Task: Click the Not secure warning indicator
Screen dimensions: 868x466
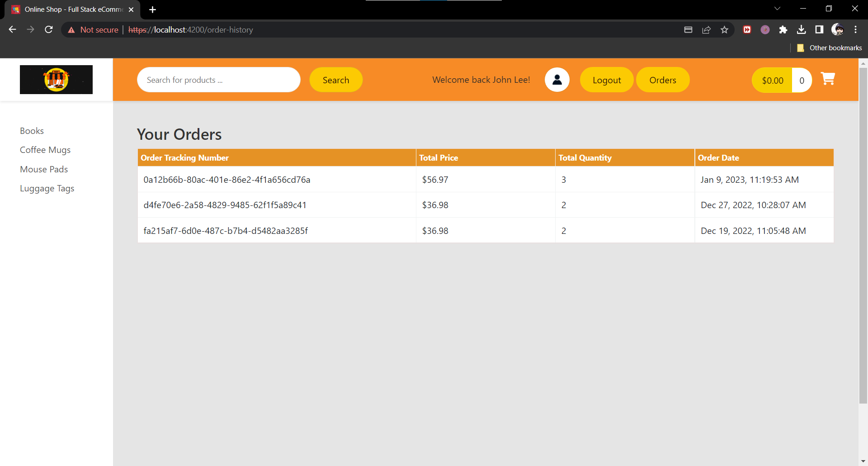Action: 93,29
